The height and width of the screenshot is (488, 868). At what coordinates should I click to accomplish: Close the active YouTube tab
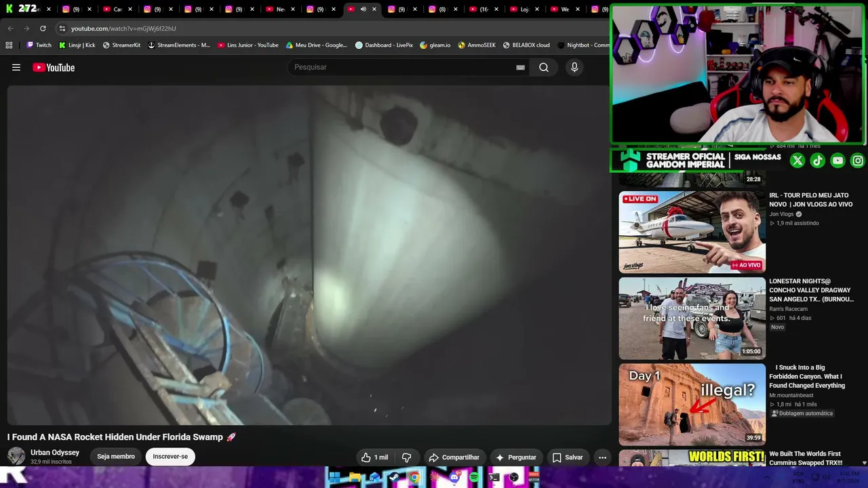[374, 9]
